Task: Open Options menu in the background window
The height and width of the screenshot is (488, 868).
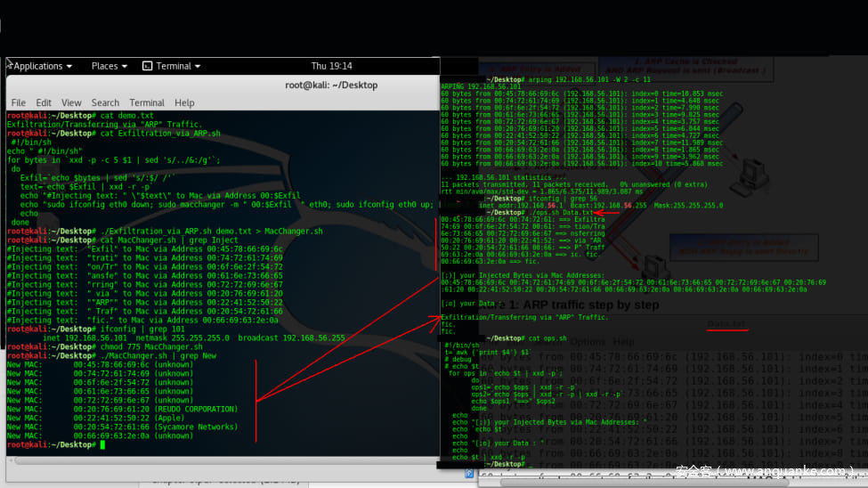Action: pyautogui.click(x=588, y=342)
